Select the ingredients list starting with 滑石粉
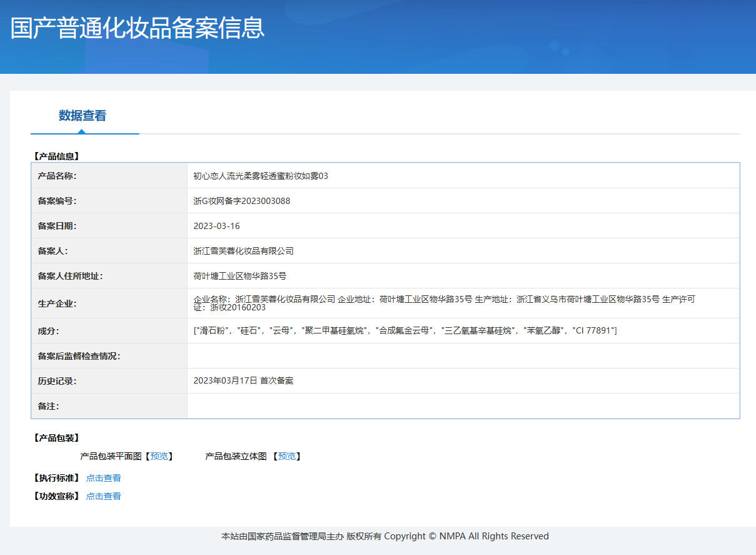756x555 pixels. point(405,330)
